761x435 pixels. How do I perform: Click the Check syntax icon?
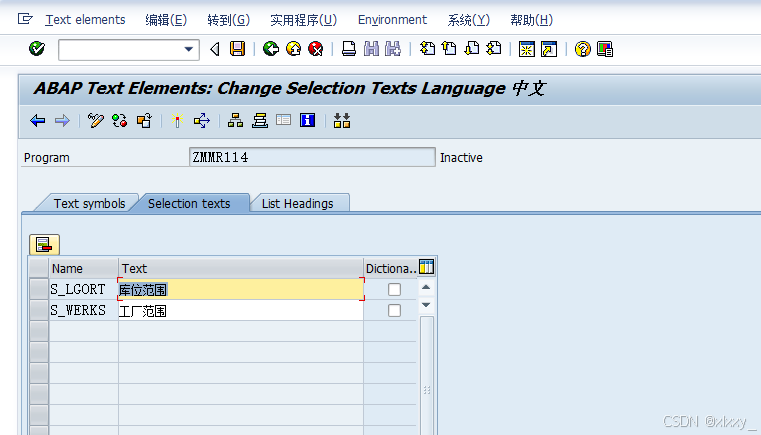coord(144,120)
